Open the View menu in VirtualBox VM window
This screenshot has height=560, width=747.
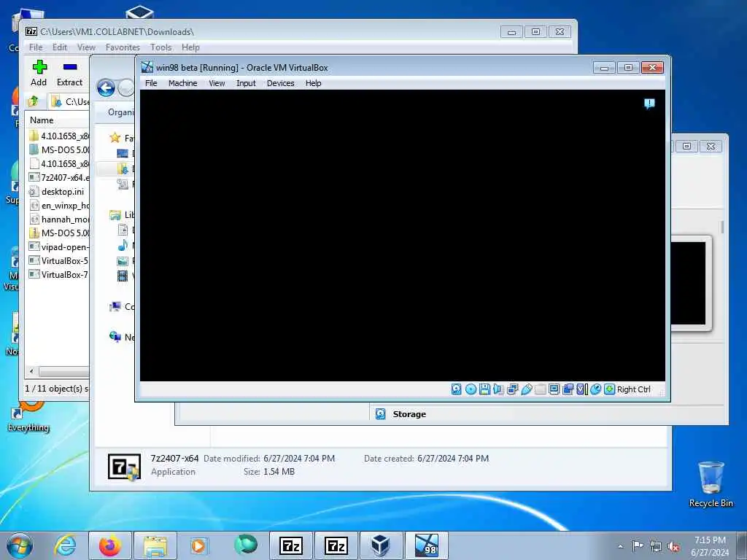[x=217, y=83]
